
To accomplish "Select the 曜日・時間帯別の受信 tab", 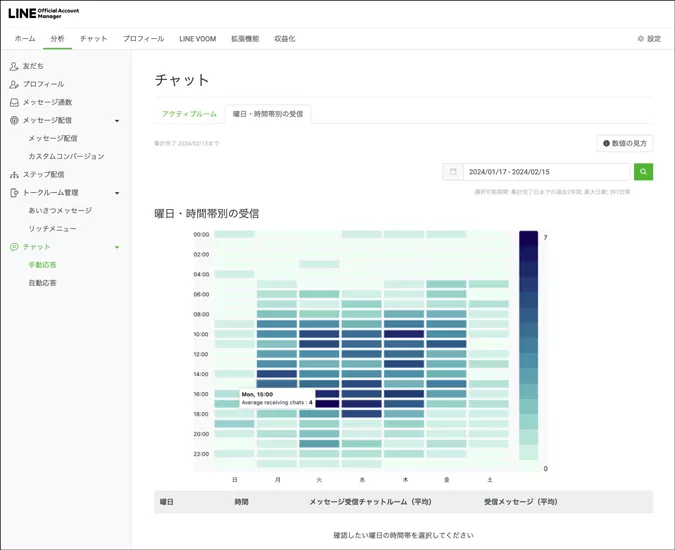I will pyautogui.click(x=267, y=114).
